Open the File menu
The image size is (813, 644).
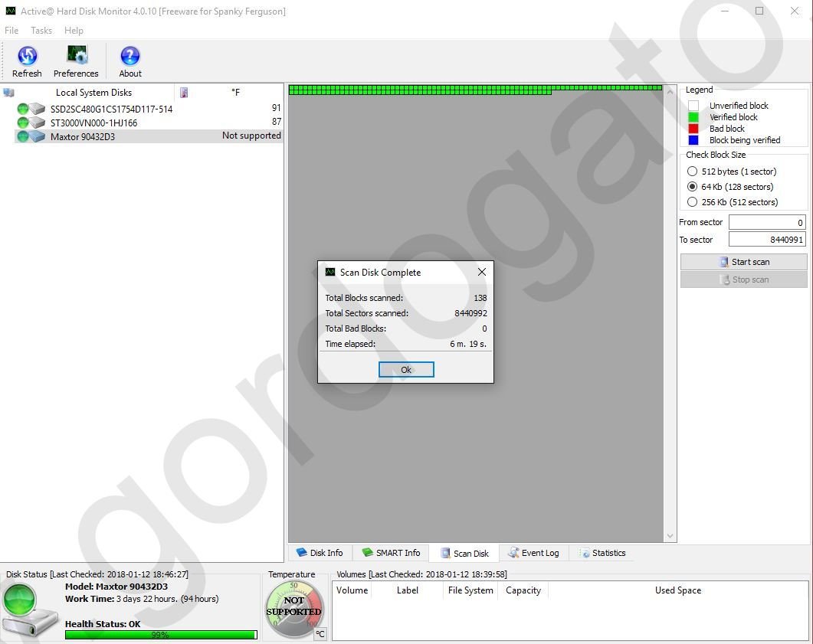pyautogui.click(x=11, y=31)
